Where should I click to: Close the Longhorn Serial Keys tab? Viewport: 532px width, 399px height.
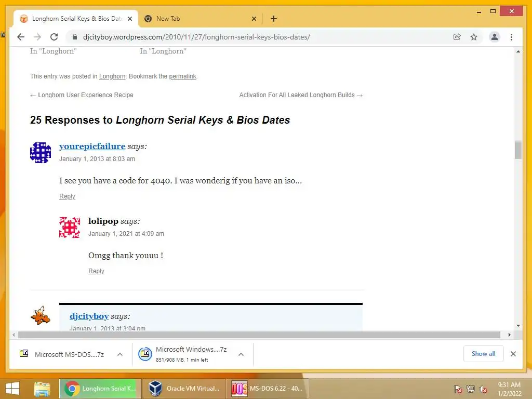click(x=129, y=19)
